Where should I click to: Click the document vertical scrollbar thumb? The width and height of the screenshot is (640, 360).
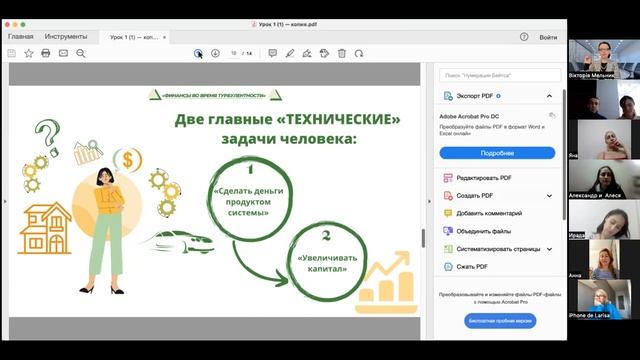tap(423, 238)
